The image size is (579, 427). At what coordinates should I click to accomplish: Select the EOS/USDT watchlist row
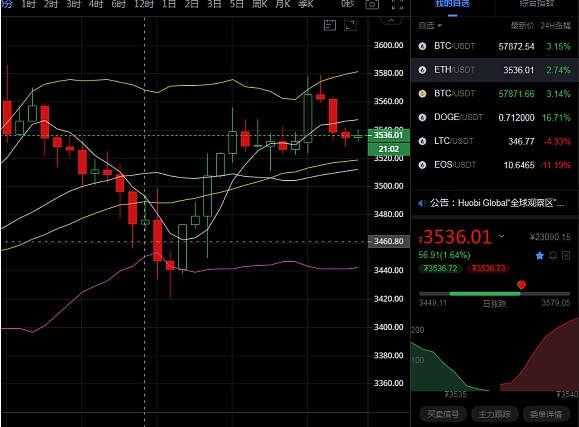495,165
